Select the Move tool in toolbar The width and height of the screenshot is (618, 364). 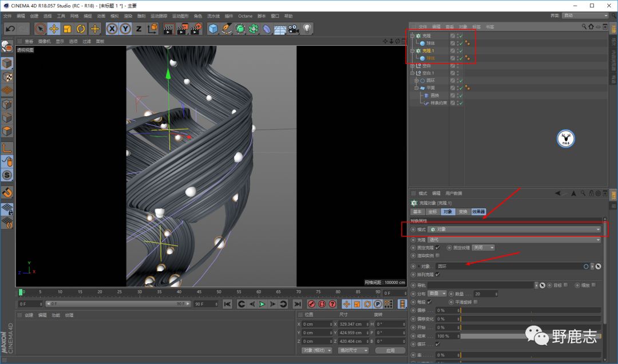(x=54, y=29)
